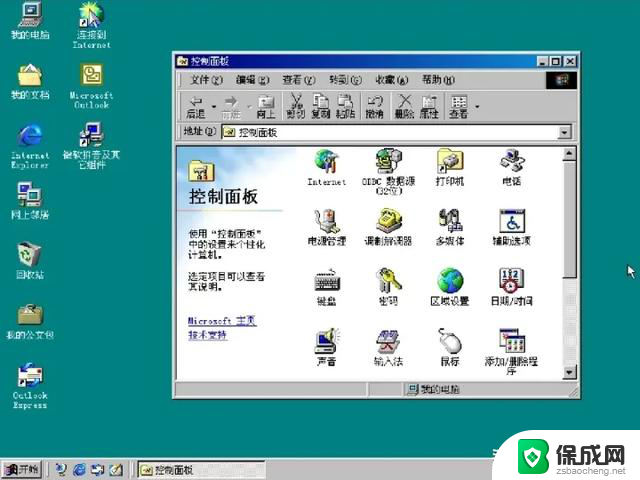640x480 pixels.
Task: Open the 收藏 Favorites menu
Action: 392,80
